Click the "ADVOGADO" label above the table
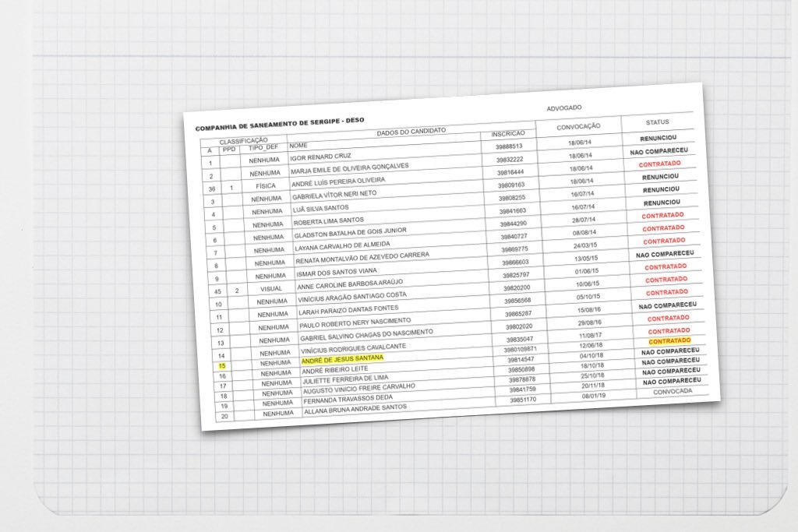Viewport: 798px width, 532px height. [x=564, y=107]
